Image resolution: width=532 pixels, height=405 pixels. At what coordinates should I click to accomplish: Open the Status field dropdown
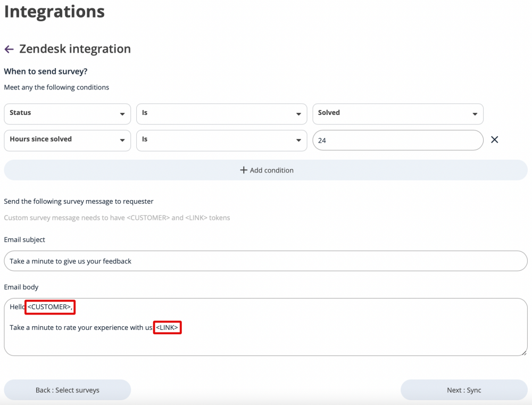67,114
